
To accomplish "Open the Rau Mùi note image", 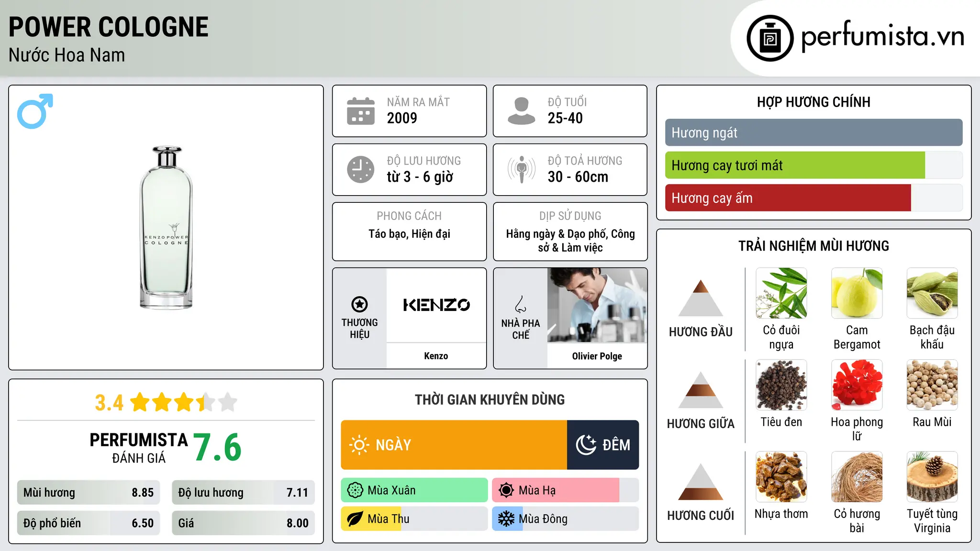I will tap(932, 385).
